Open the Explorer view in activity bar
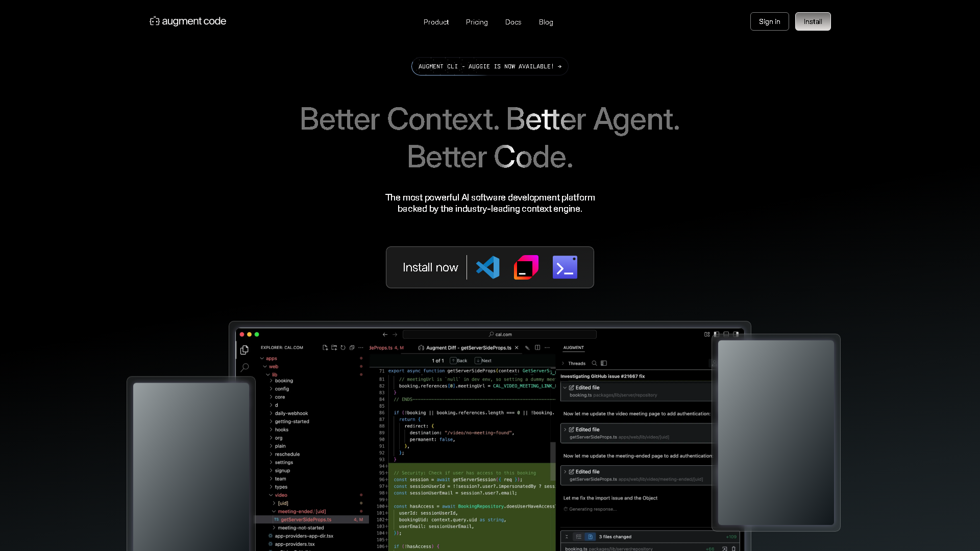The height and width of the screenshot is (551, 980). (x=244, y=350)
